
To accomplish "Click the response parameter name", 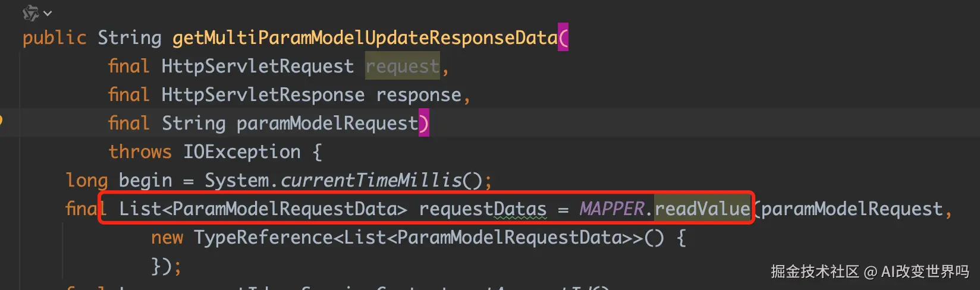I will click(x=419, y=95).
